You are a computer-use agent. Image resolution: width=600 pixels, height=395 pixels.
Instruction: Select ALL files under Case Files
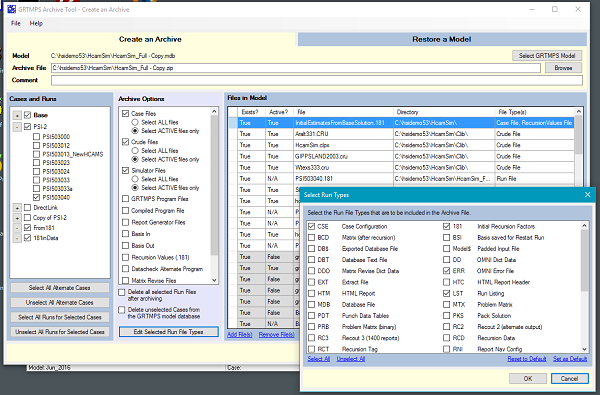(135, 122)
